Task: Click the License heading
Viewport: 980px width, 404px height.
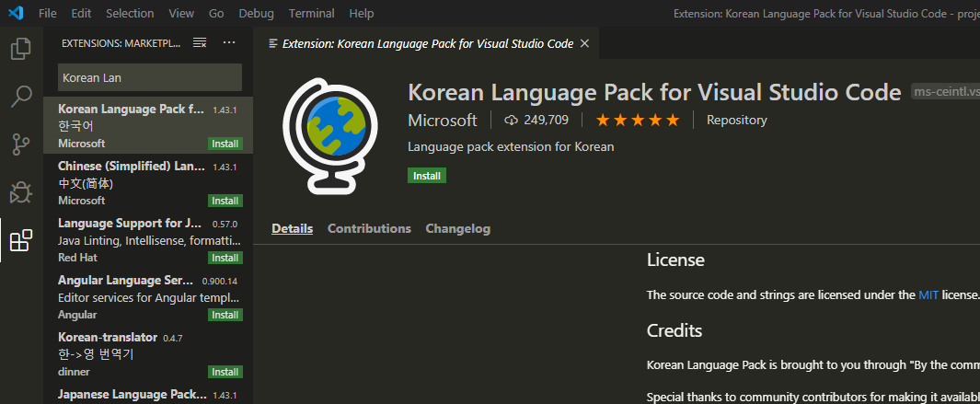Action: pyautogui.click(x=675, y=260)
